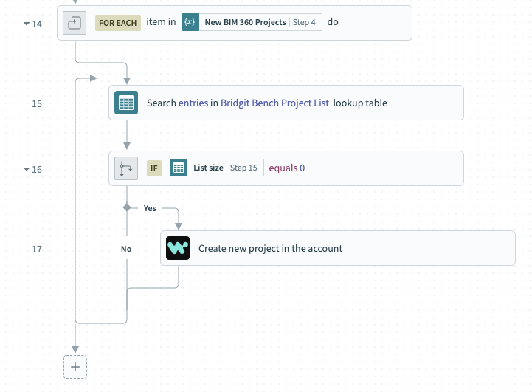Screen dimensions: 532x392
Task: Select the No branch label
Action: coord(126,249)
